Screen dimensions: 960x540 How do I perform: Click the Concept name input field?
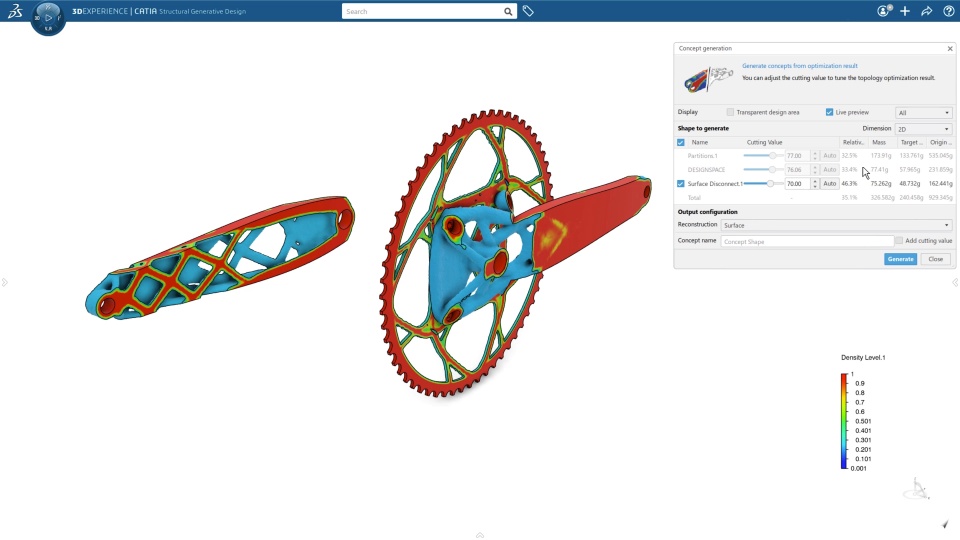[807, 241]
